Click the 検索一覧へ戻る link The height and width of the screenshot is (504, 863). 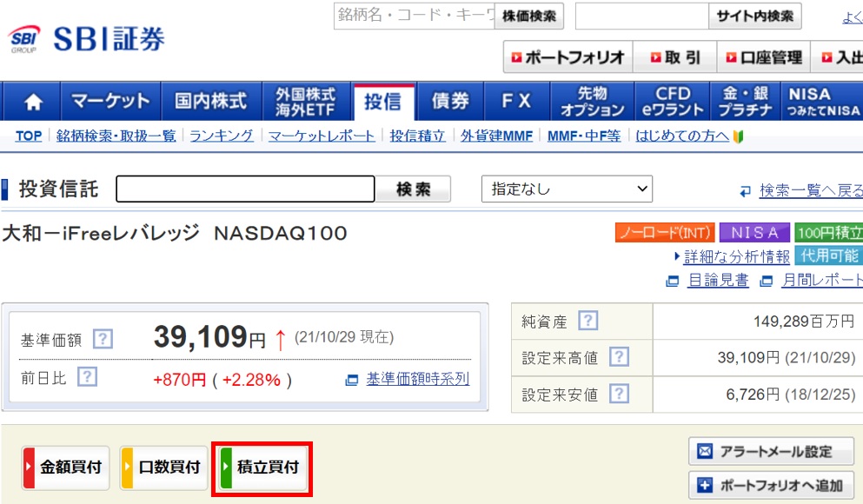point(811,190)
